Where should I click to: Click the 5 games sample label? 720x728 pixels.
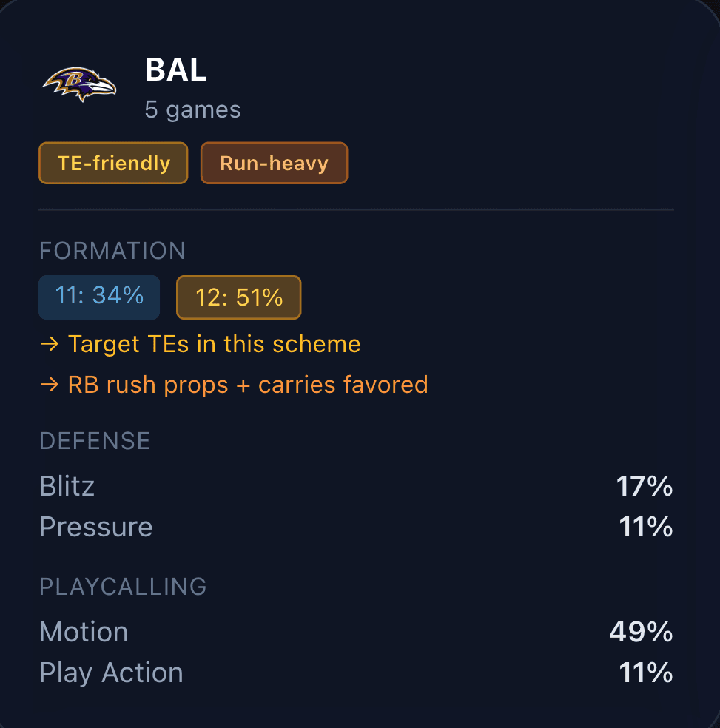192,109
